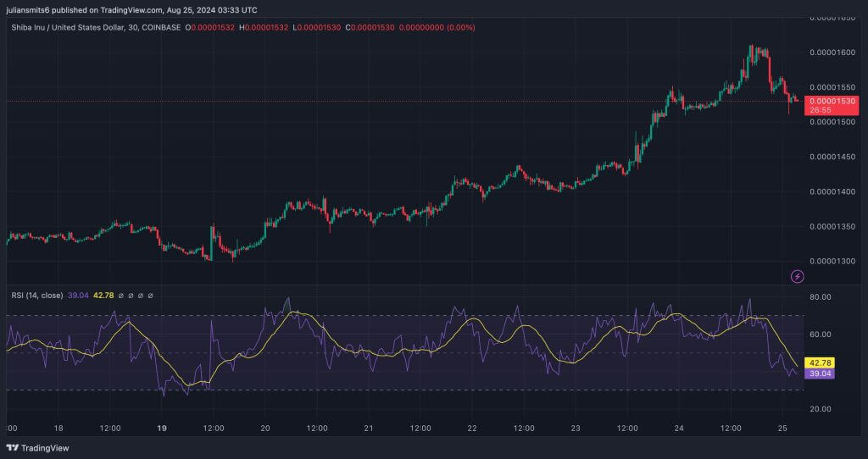Click the TradingView text at bottom left

click(x=45, y=448)
